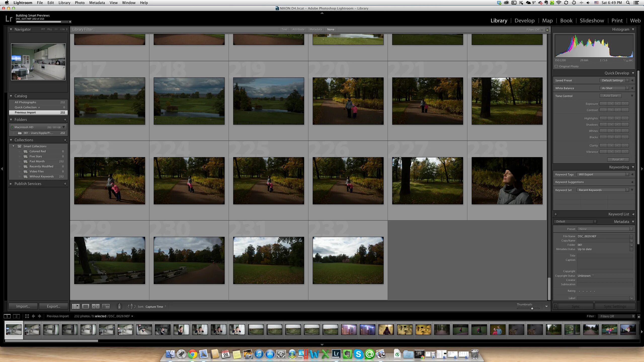Toggle sort direction A-Z icon
Screen dimensions: 644x362
(131, 306)
